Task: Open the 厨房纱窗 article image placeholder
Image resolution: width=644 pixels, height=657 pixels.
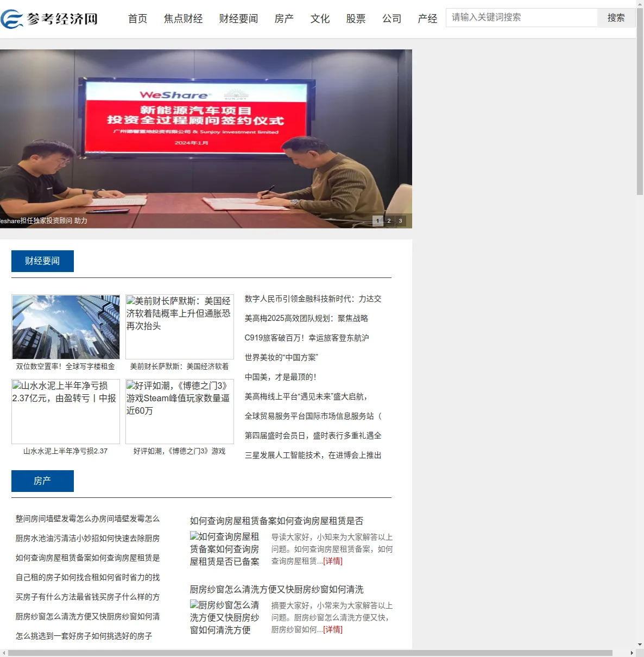Action: click(225, 617)
